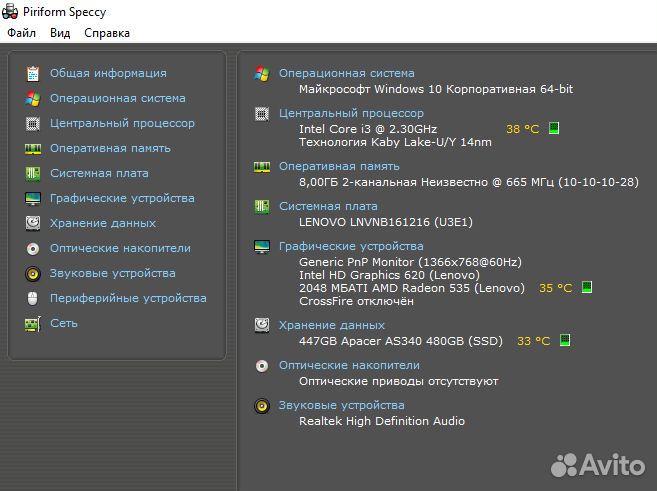Select Периферийные устройства in the sidebar

(x=128, y=298)
